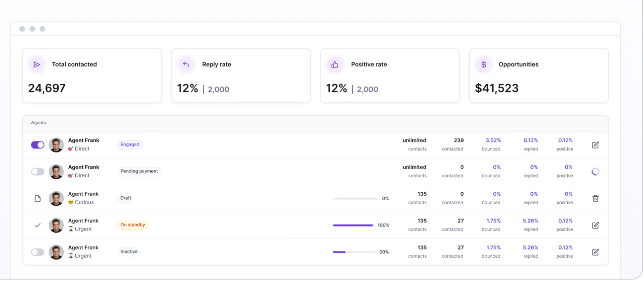
Task: Enable the Pending payment agent toggle
Action: [x=38, y=172]
